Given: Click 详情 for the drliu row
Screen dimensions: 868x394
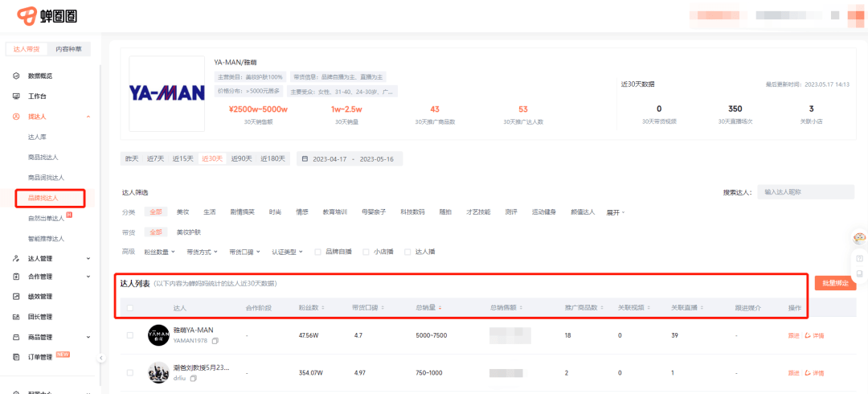Looking at the screenshot, I should pyautogui.click(x=814, y=373).
